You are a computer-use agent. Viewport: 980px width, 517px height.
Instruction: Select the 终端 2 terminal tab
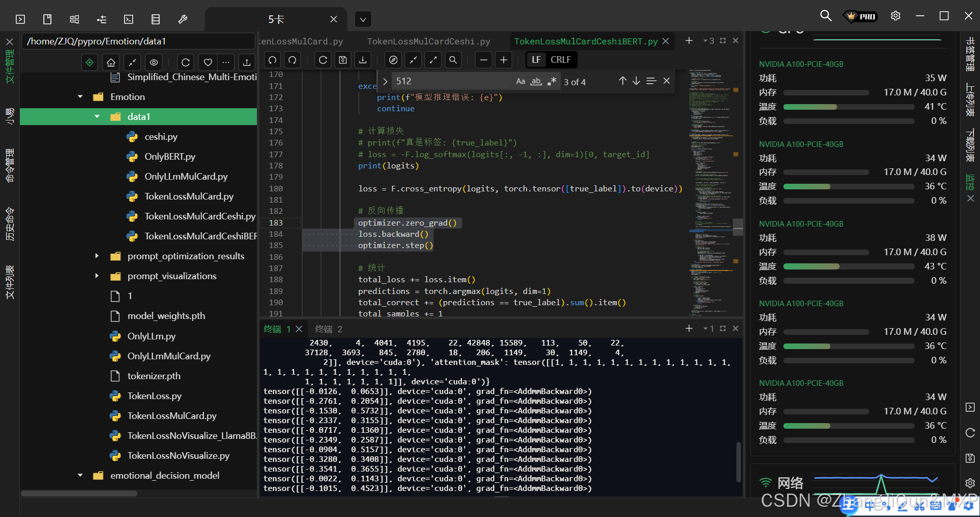click(328, 329)
